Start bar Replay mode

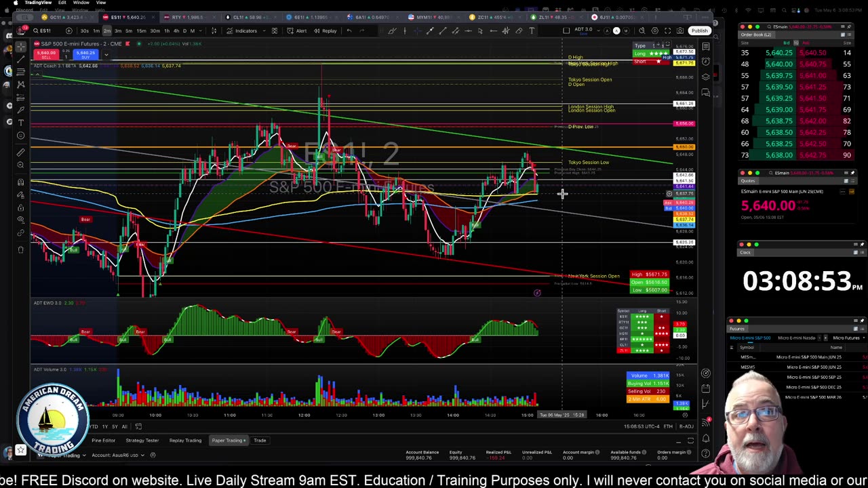(325, 30)
